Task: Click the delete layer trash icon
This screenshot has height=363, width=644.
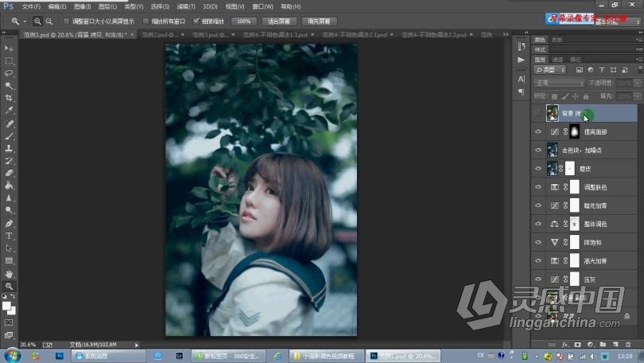Action: tap(628, 345)
